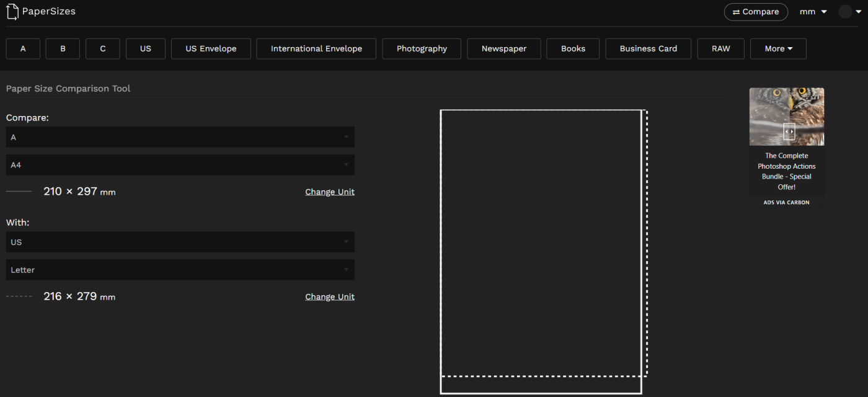The height and width of the screenshot is (397, 868).
Task: Open the With series dropdown showing US
Action: (x=180, y=242)
